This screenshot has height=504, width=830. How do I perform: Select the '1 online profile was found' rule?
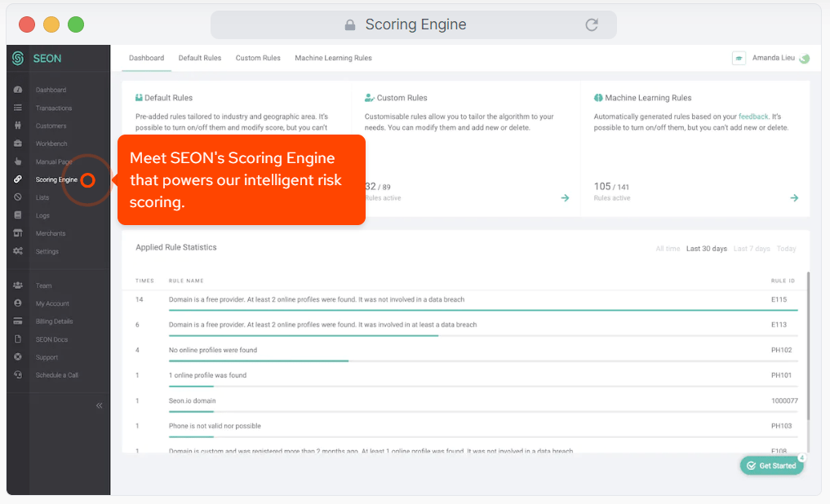[207, 375]
